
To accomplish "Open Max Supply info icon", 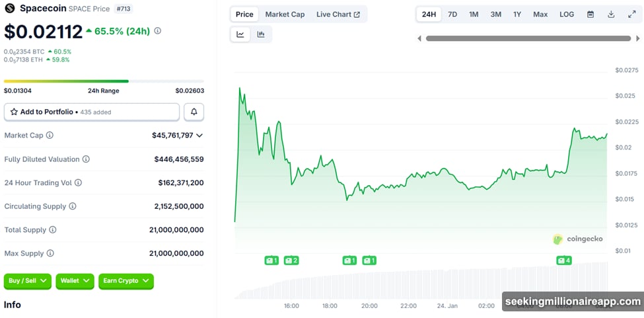I will click(50, 253).
